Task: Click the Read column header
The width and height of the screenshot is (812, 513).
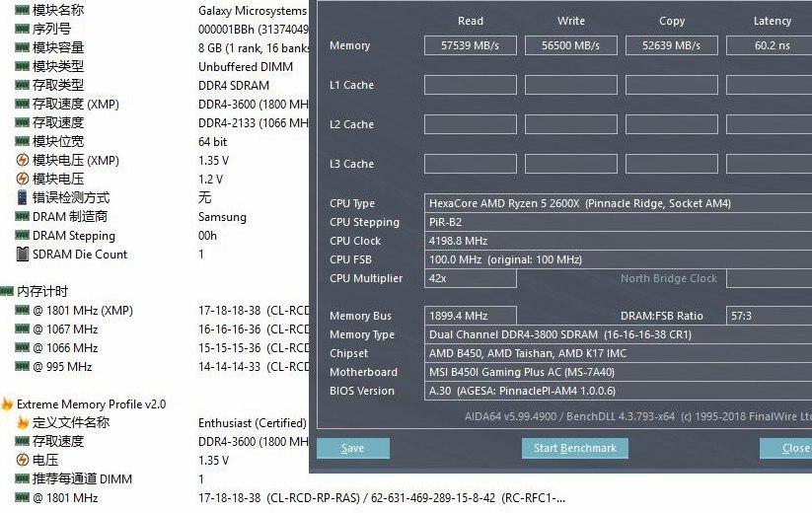Action: click(471, 22)
